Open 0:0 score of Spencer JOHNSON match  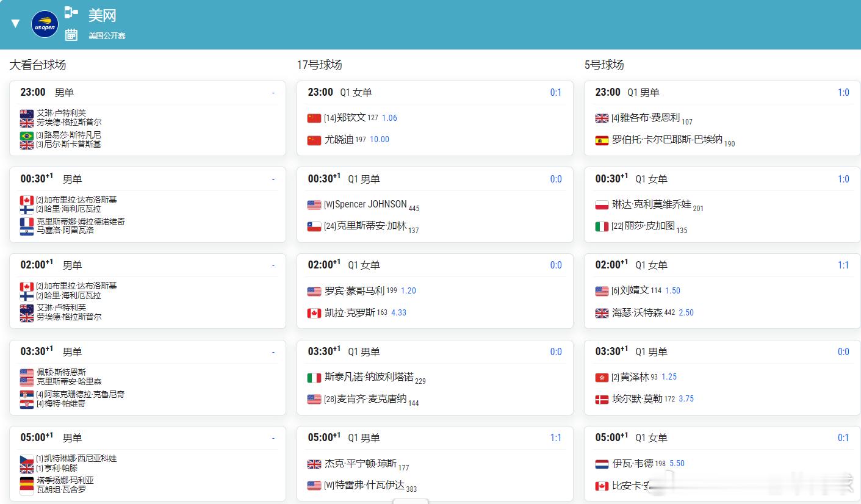coord(556,179)
